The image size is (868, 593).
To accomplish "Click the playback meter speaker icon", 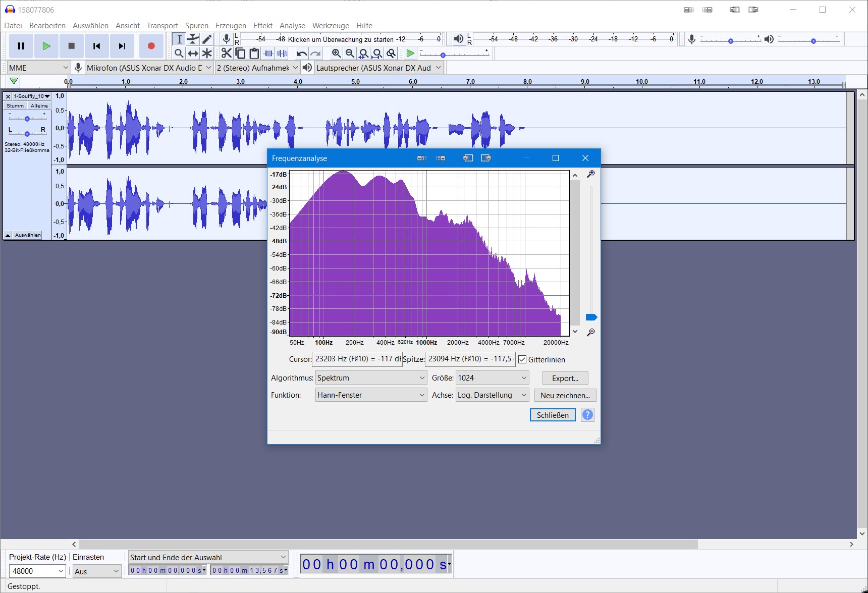I will point(458,39).
